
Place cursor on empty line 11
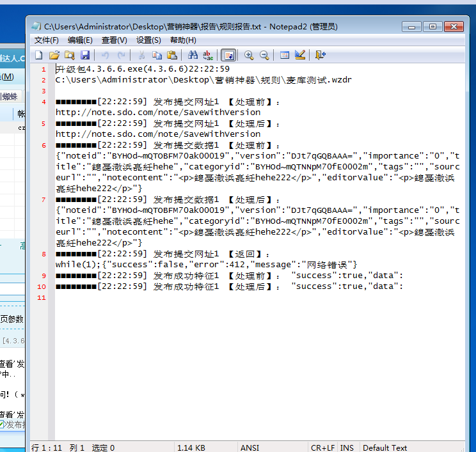point(128,298)
